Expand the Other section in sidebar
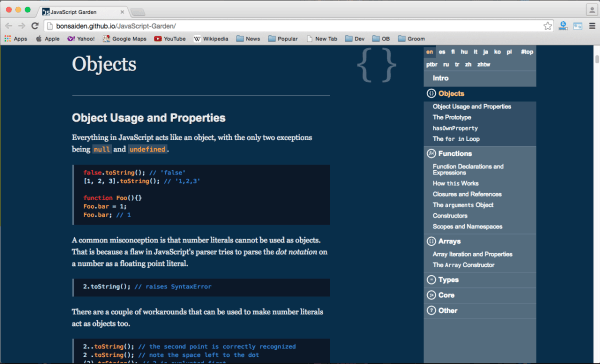The image size is (600, 364). pos(480,310)
